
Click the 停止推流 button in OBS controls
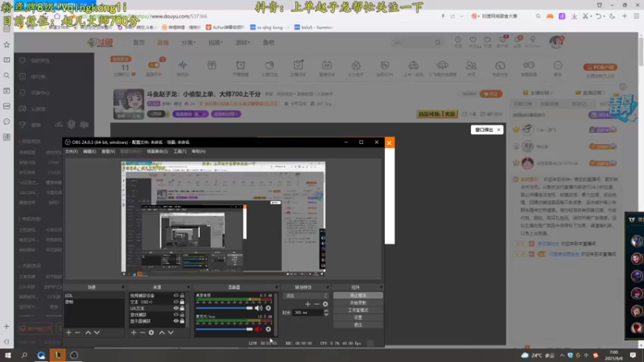pos(358,295)
